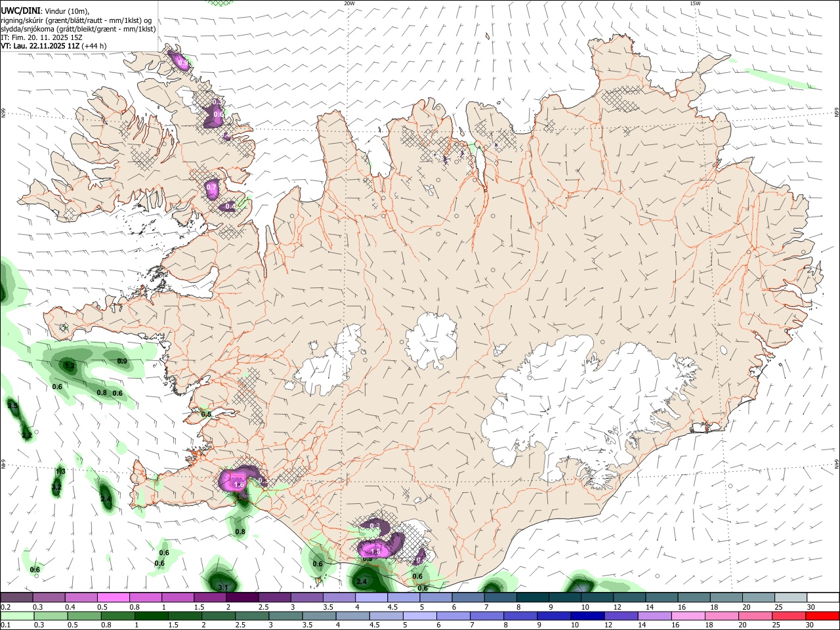
Task: Click the 3.1 precipitation value offshore
Action: [x=222, y=587]
